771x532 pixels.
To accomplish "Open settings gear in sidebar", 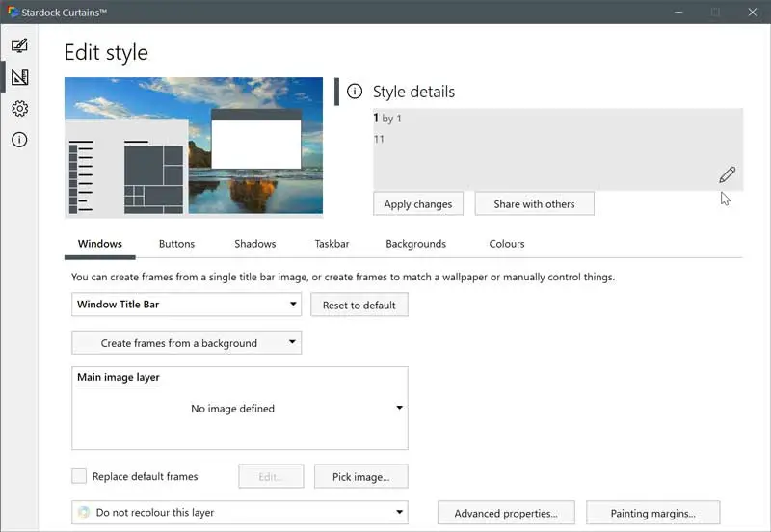I will [19, 109].
